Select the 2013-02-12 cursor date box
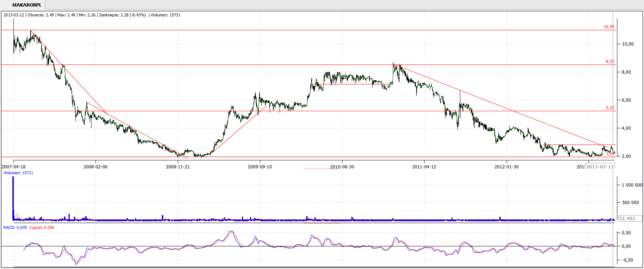The width and height of the screenshot is (644, 269). [x=600, y=167]
